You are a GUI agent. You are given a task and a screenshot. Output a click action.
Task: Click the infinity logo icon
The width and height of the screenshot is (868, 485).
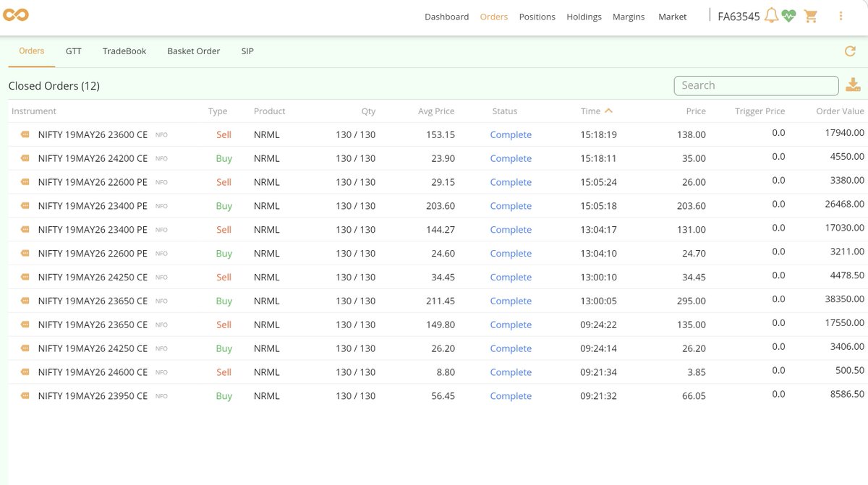[x=15, y=15]
